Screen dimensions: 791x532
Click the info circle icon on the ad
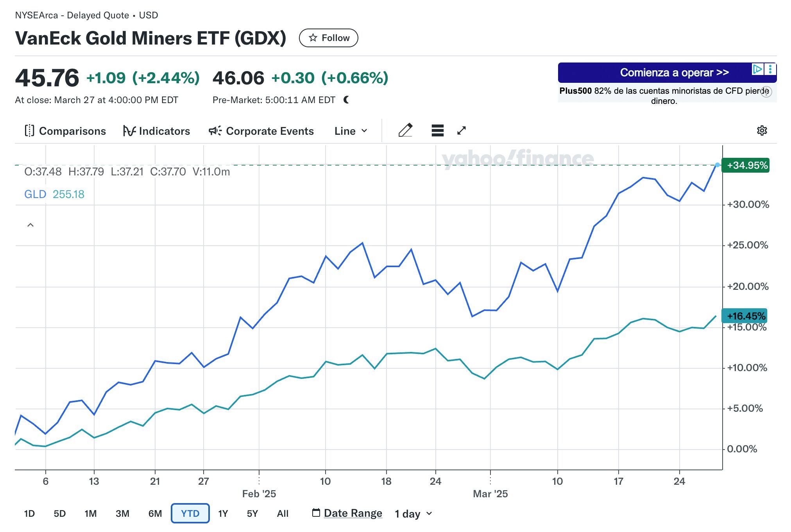click(767, 92)
